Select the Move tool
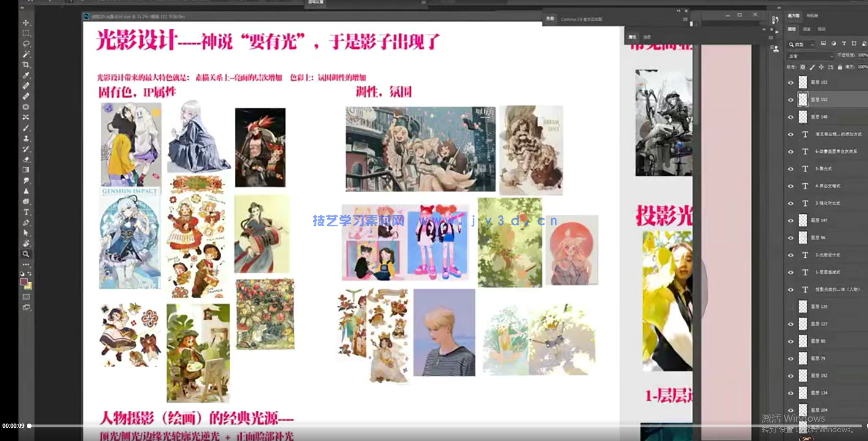 [26, 23]
